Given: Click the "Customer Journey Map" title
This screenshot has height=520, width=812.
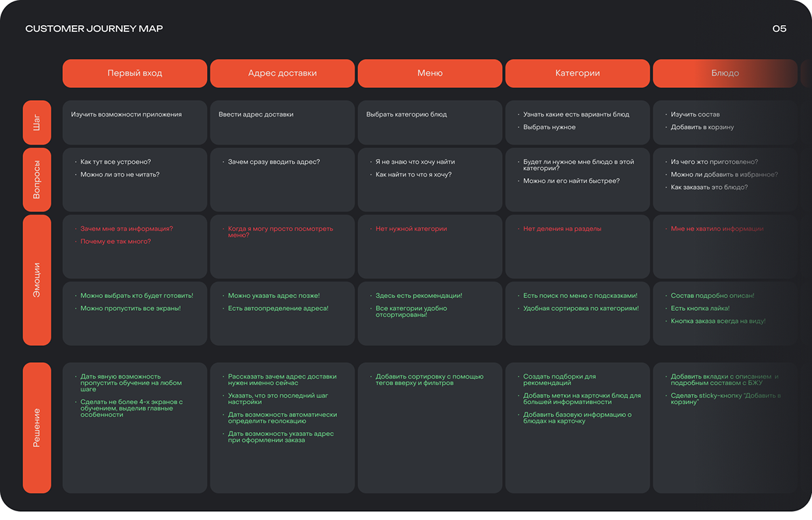Looking at the screenshot, I should pos(94,28).
